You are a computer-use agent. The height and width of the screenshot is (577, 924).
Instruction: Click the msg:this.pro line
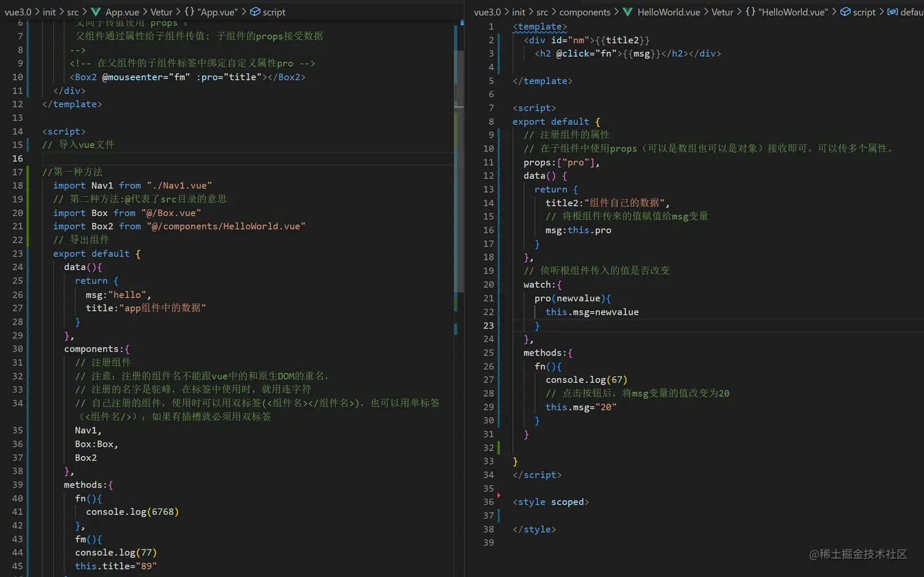click(578, 230)
